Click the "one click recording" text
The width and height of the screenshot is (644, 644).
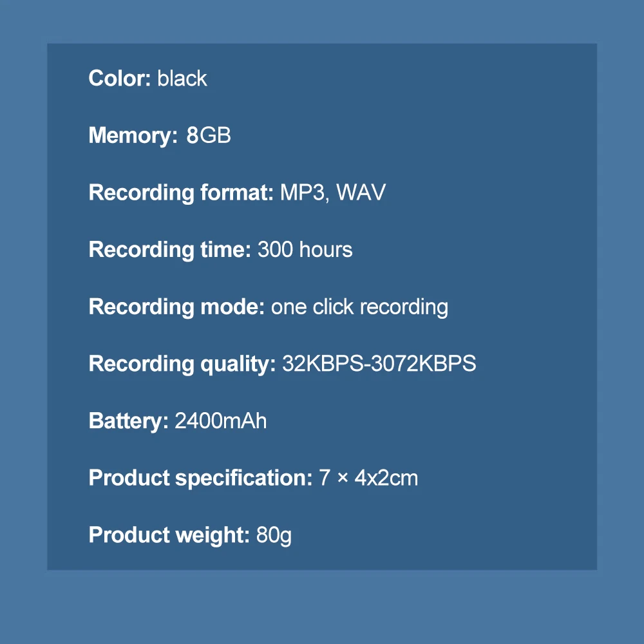pyautogui.click(x=359, y=307)
